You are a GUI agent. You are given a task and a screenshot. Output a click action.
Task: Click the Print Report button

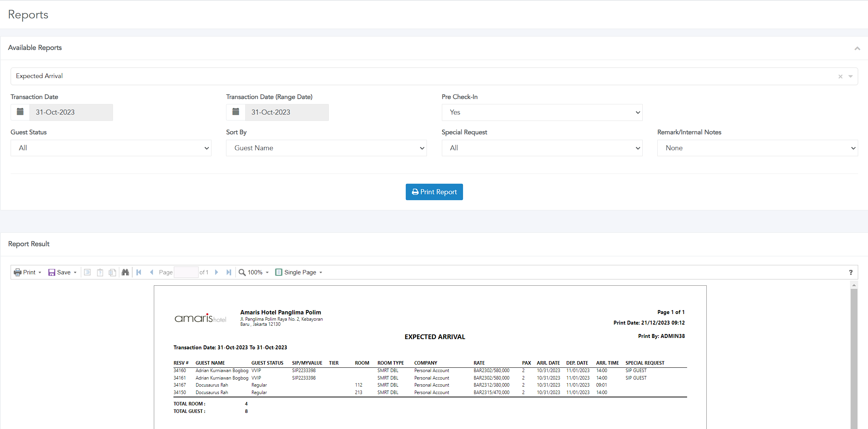[x=434, y=192]
